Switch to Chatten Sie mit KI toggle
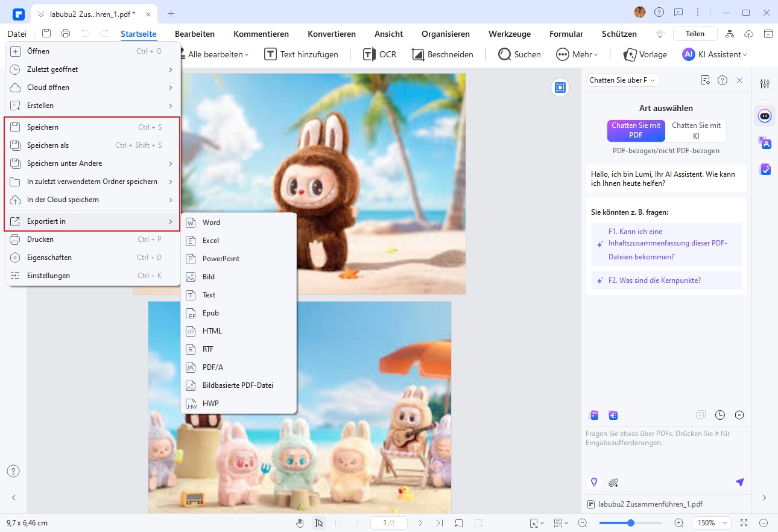The image size is (778, 532). point(696,130)
